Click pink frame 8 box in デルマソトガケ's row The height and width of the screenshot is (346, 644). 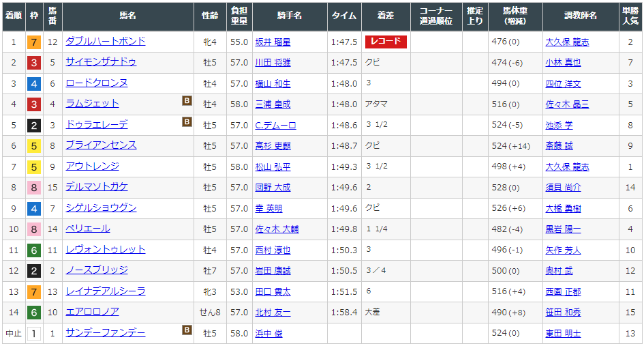point(33,188)
